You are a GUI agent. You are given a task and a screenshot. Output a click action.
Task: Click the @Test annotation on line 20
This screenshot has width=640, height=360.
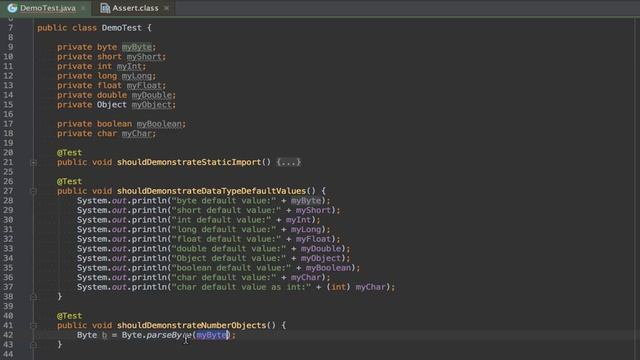coord(69,153)
